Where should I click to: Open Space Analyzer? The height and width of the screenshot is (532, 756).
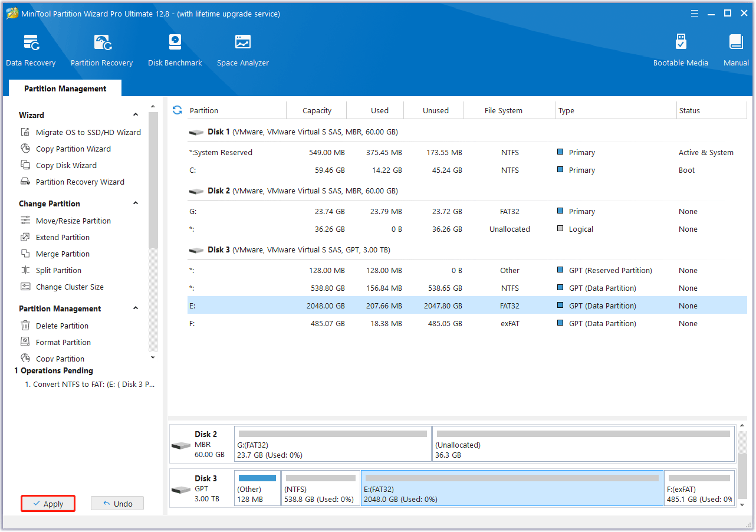pos(242,51)
